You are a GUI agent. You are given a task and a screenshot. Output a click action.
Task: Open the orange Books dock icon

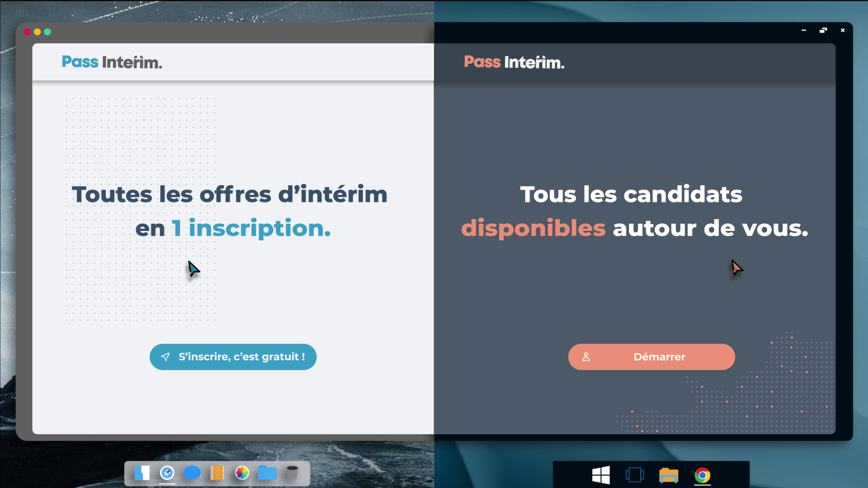(x=217, y=473)
